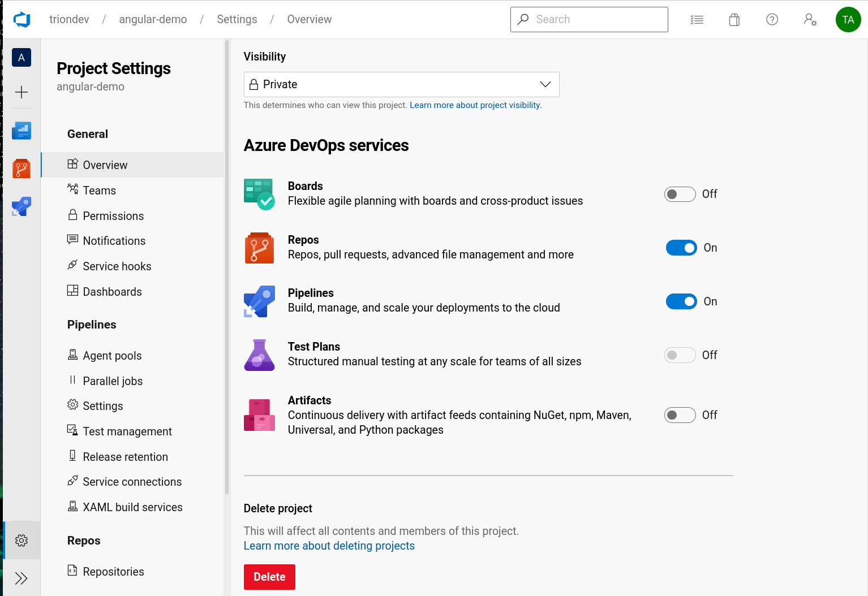868x596 pixels.
Task: Click the Agent pools icon
Action: (x=73, y=354)
